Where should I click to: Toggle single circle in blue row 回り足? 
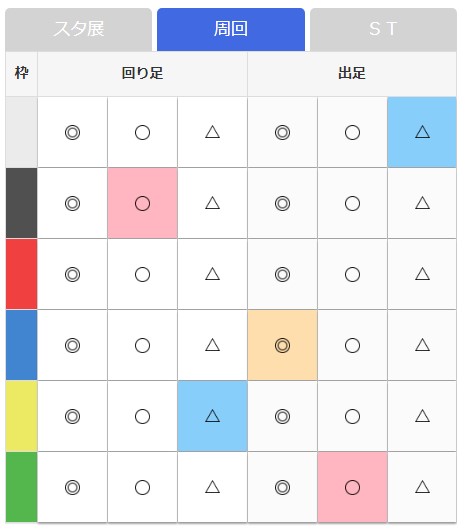coord(142,345)
